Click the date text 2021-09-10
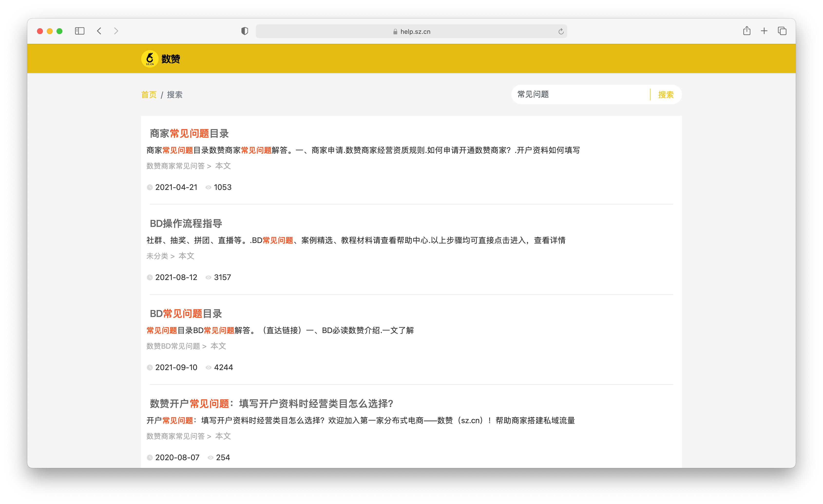This screenshot has height=504, width=823. 176,368
